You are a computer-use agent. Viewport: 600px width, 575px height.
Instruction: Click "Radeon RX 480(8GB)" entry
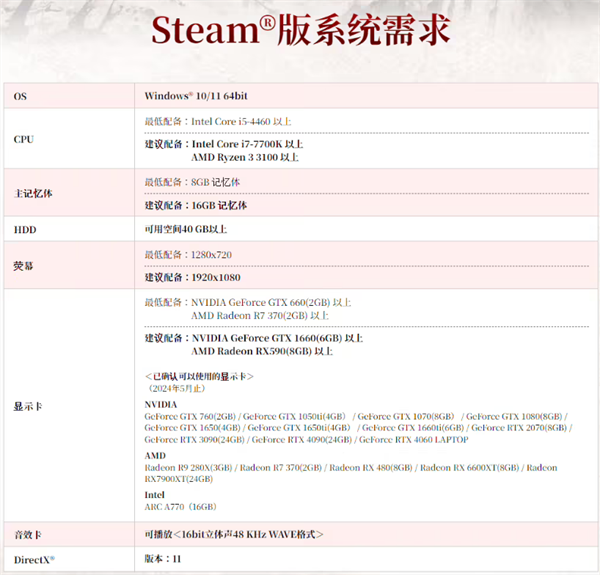pyautogui.click(x=371, y=468)
